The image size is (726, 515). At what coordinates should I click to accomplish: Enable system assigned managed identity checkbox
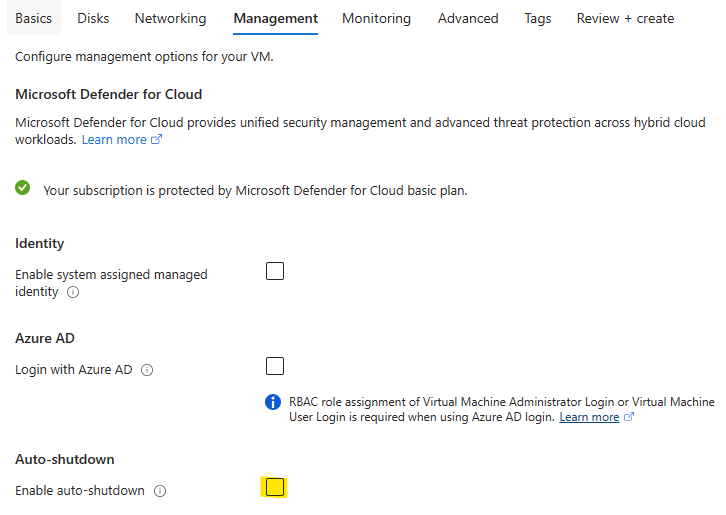click(x=275, y=271)
